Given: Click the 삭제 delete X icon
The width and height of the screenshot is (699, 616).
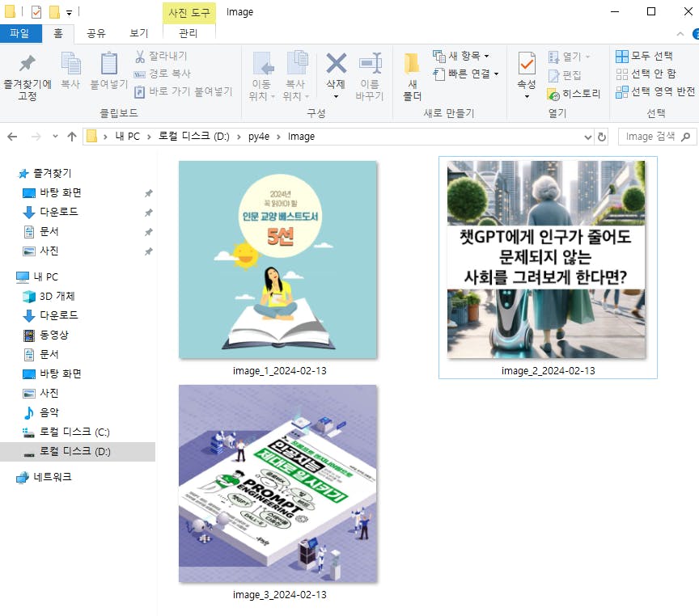Looking at the screenshot, I should [336, 65].
